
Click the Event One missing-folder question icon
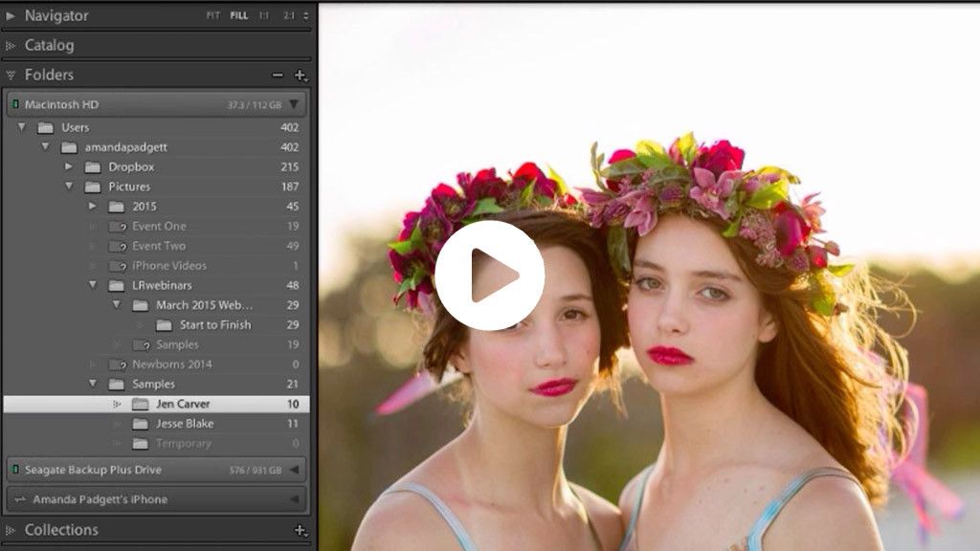coord(118,227)
